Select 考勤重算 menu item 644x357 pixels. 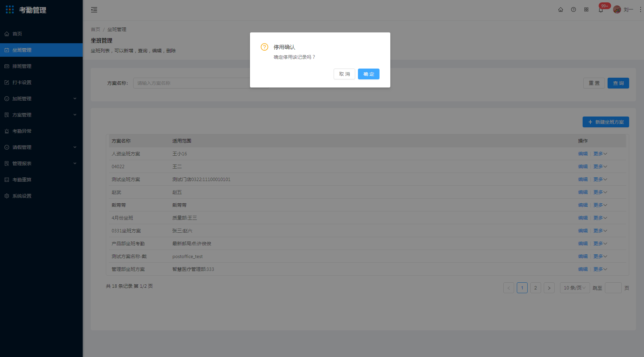point(41,180)
